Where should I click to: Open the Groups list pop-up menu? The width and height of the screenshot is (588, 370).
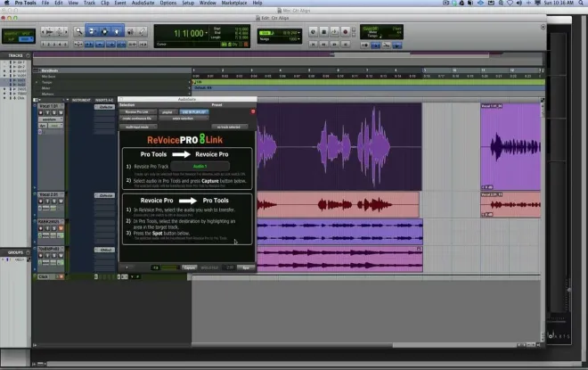(x=28, y=252)
